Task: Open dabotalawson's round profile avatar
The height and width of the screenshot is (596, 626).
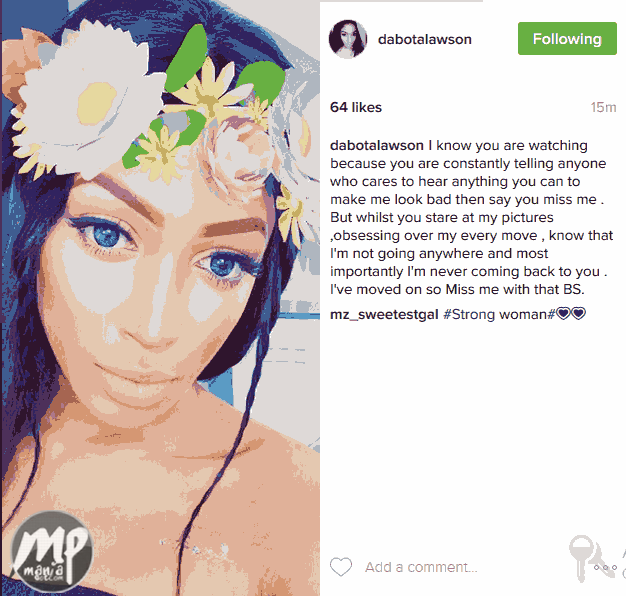Action: (348, 39)
